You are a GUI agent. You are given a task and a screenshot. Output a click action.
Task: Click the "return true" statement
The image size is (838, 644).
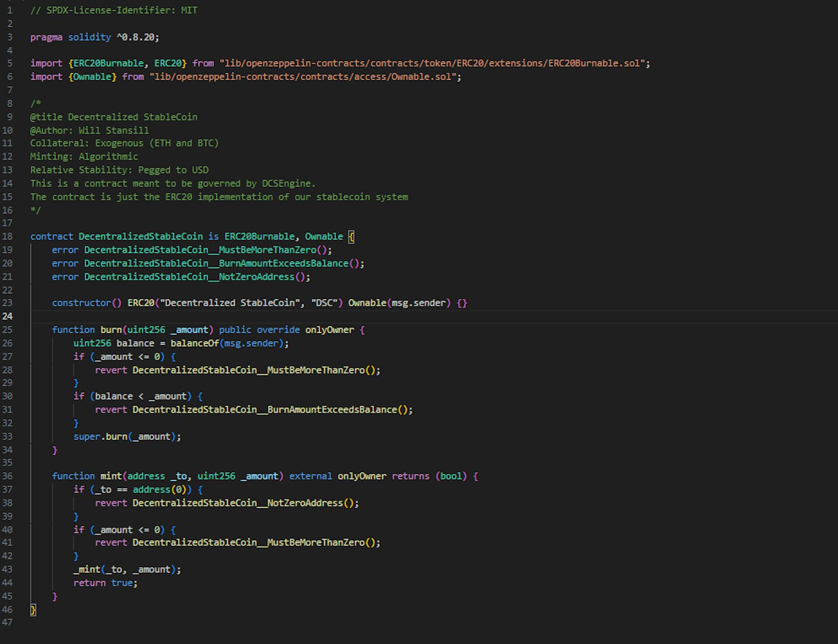(105, 583)
